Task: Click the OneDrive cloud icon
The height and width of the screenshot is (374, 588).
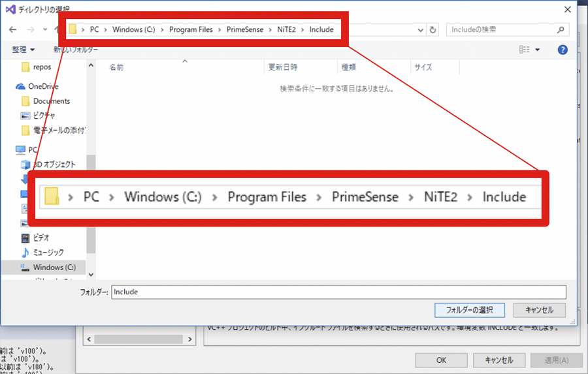Action: click(x=20, y=87)
